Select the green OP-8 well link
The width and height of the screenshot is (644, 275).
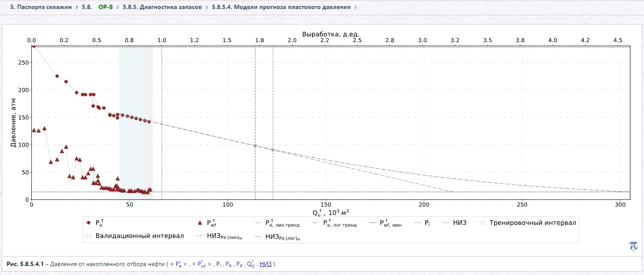pos(105,7)
